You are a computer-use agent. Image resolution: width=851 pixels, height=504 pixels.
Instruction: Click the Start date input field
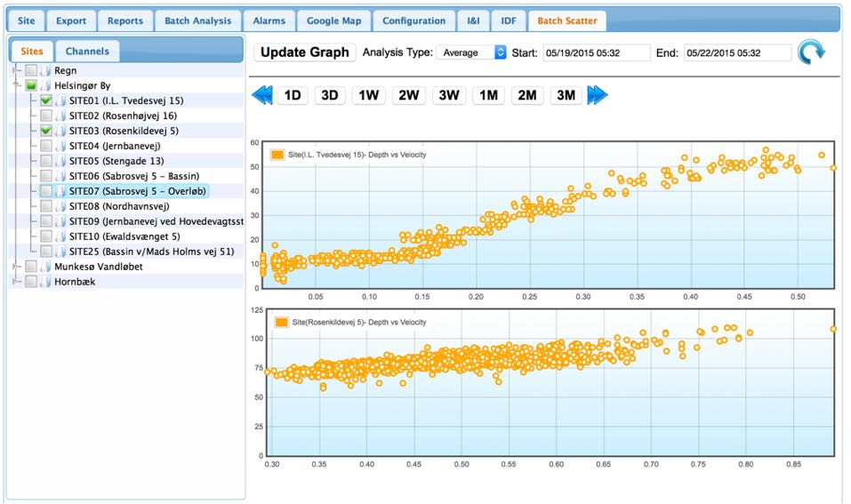point(597,52)
